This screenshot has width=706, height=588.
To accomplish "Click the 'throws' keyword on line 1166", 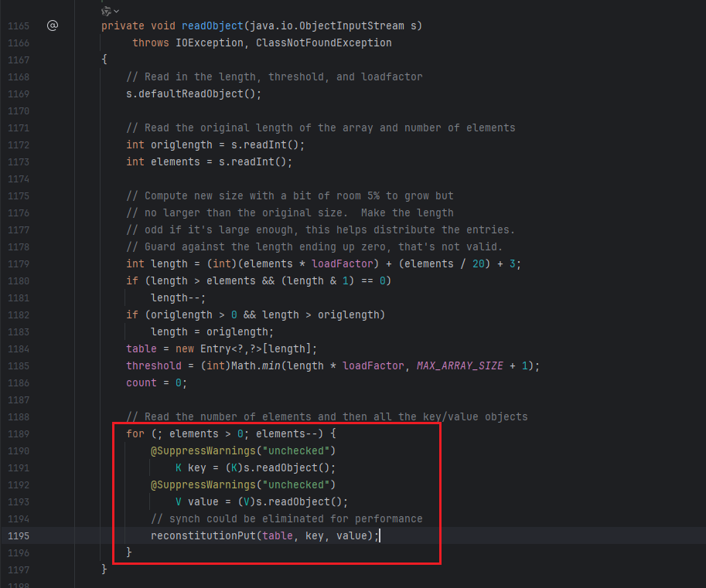I will (x=150, y=42).
